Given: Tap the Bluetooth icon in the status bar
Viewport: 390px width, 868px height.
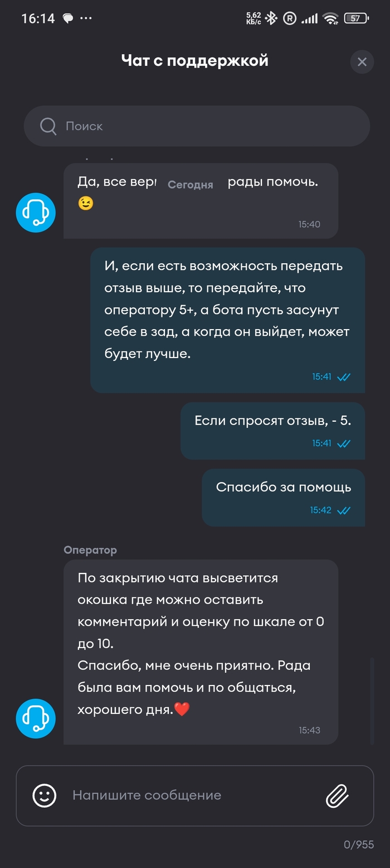Looking at the screenshot, I should point(271,18).
